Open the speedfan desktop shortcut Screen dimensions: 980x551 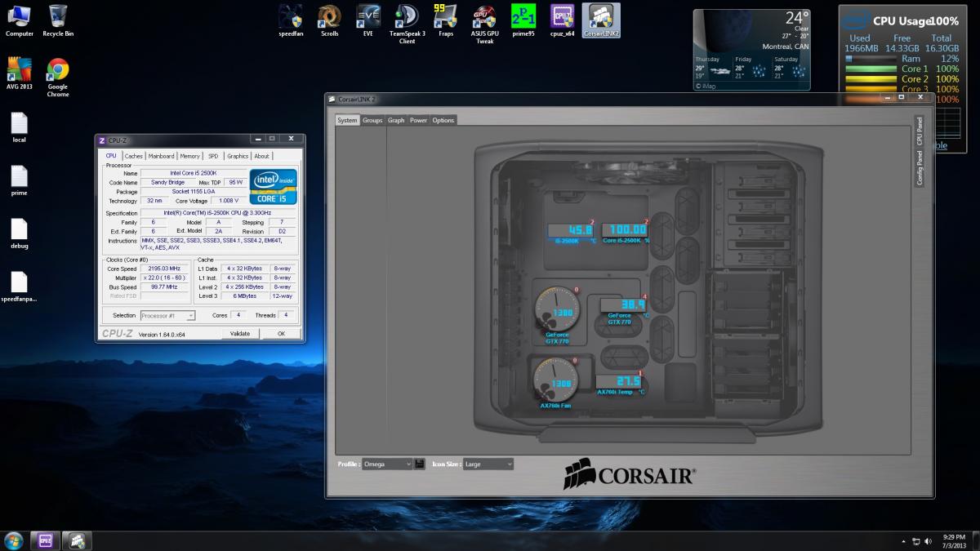tap(291, 21)
